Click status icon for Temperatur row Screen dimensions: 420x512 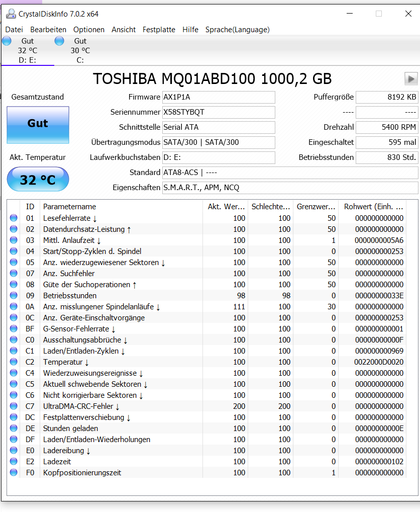click(x=14, y=362)
